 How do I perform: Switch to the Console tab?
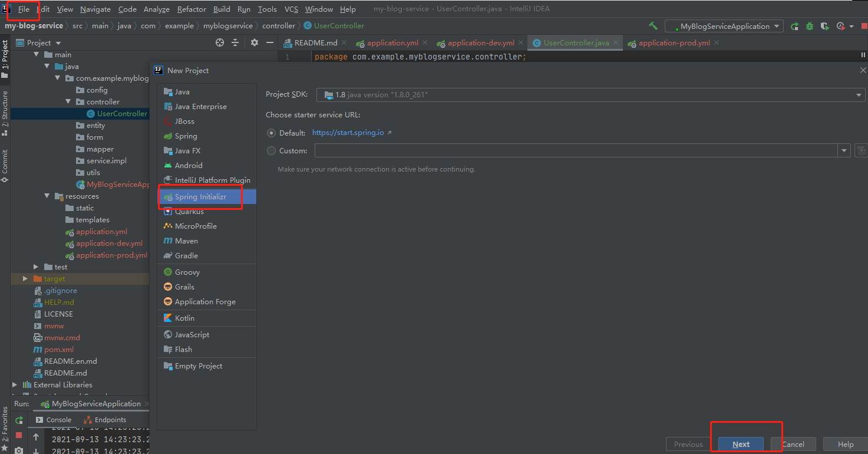point(54,420)
